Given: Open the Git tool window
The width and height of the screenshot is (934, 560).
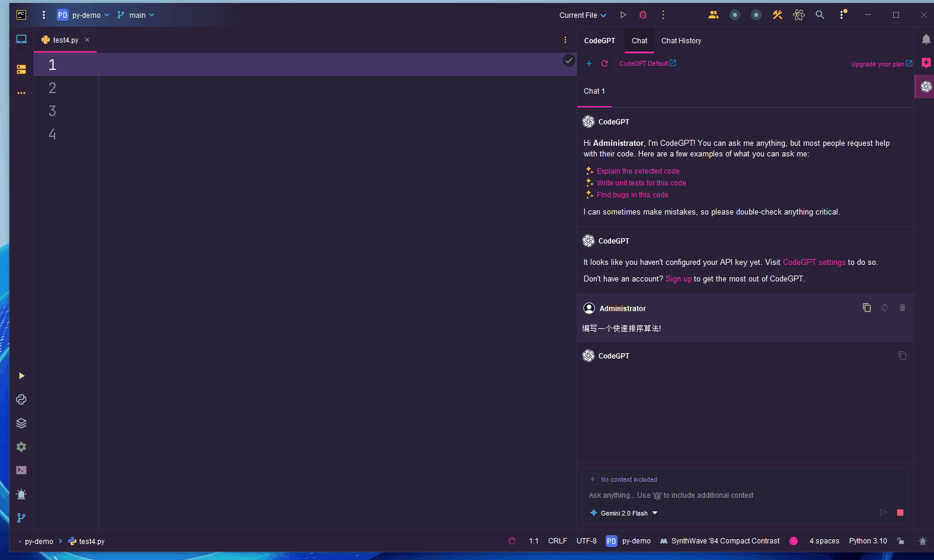Looking at the screenshot, I should 21,518.
